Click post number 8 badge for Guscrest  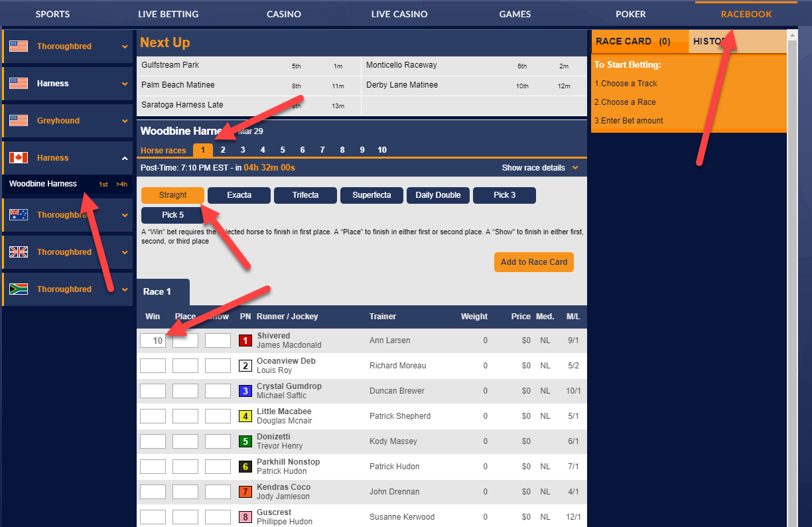[x=245, y=517]
